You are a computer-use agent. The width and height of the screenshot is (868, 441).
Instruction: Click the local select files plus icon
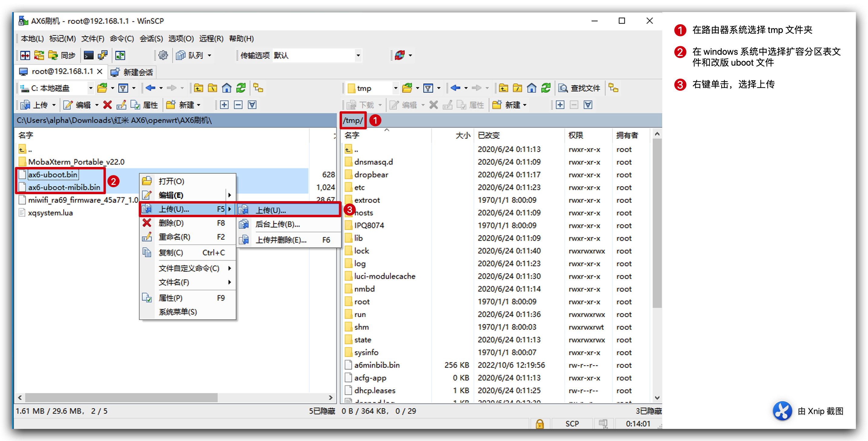tap(224, 105)
